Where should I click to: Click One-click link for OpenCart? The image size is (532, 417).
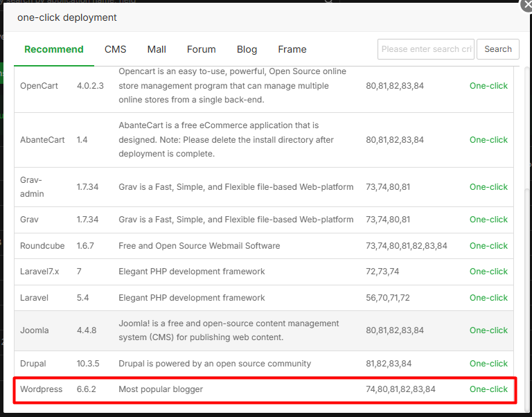[488, 86]
